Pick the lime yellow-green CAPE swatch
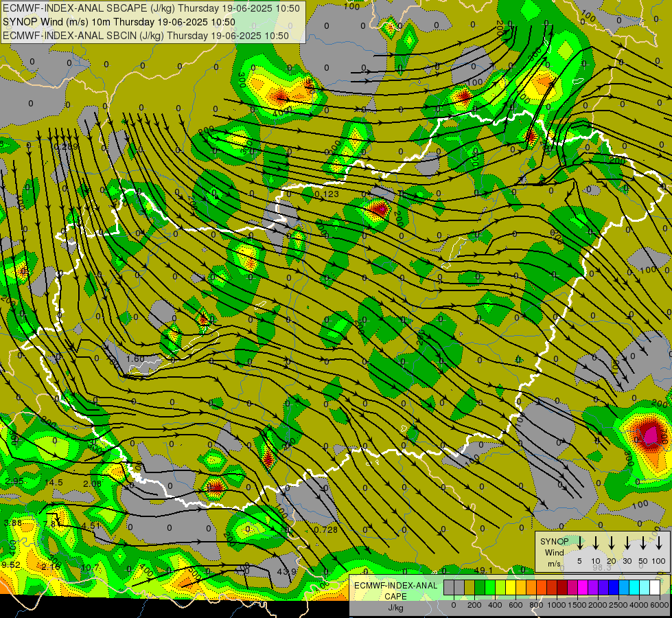 click(x=500, y=587)
